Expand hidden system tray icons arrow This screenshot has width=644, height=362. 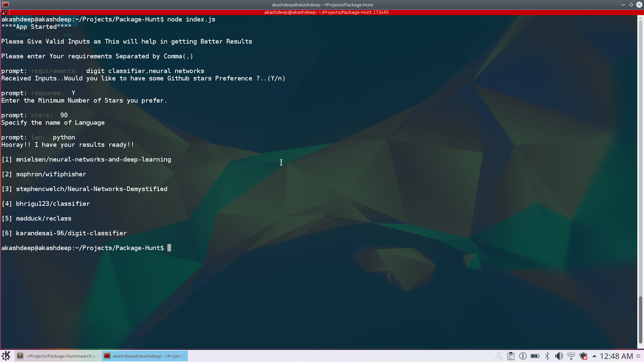(594, 356)
